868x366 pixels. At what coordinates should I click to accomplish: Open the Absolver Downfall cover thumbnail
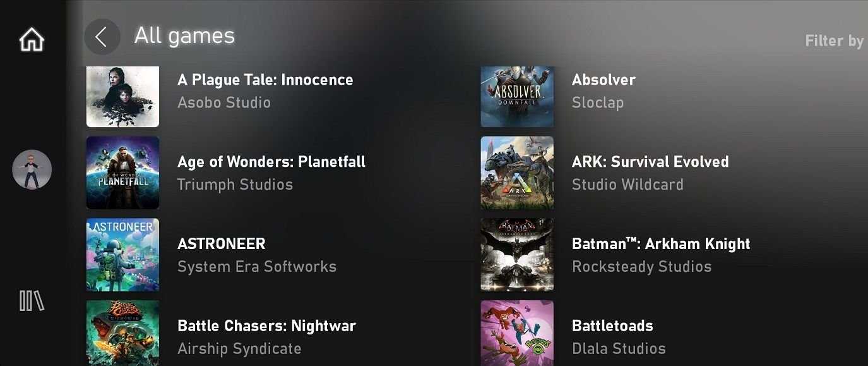click(x=517, y=97)
